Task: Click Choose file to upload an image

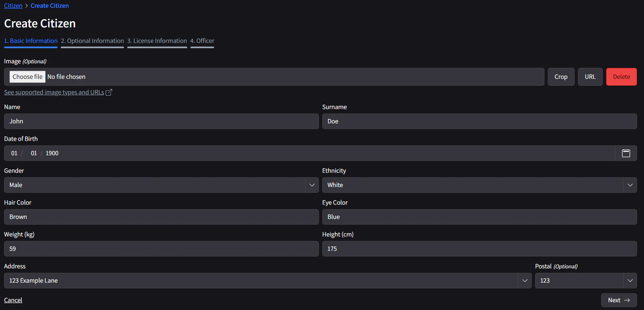Action: click(x=27, y=76)
